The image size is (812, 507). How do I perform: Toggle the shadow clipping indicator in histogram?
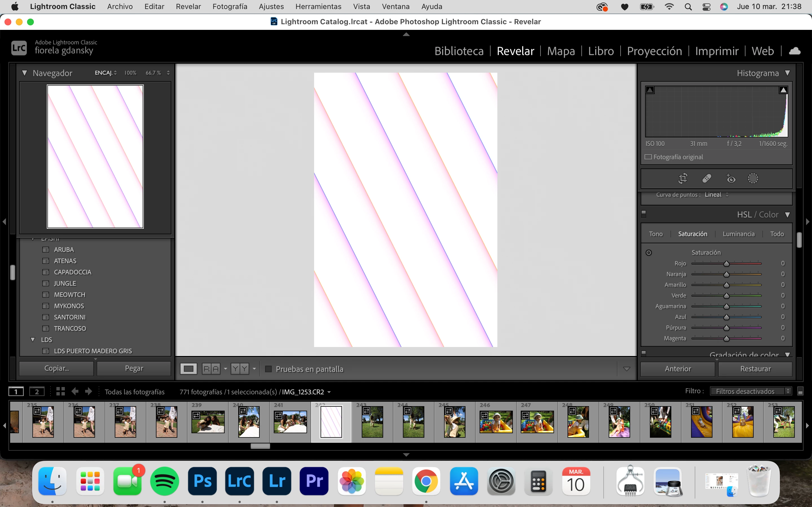(x=650, y=90)
